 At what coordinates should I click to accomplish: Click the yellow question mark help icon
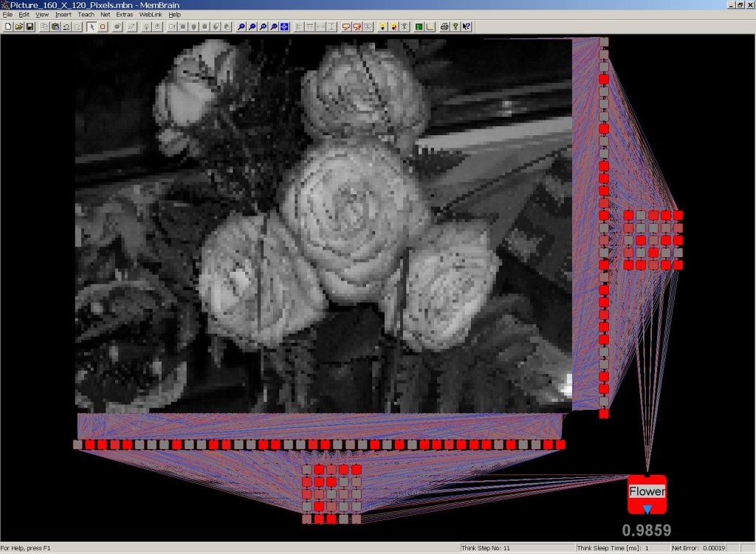click(456, 27)
